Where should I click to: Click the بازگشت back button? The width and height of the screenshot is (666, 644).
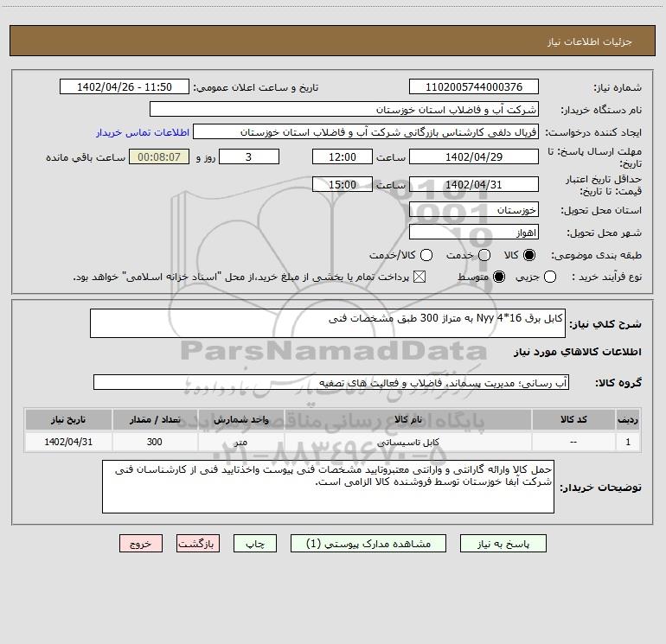[198, 544]
